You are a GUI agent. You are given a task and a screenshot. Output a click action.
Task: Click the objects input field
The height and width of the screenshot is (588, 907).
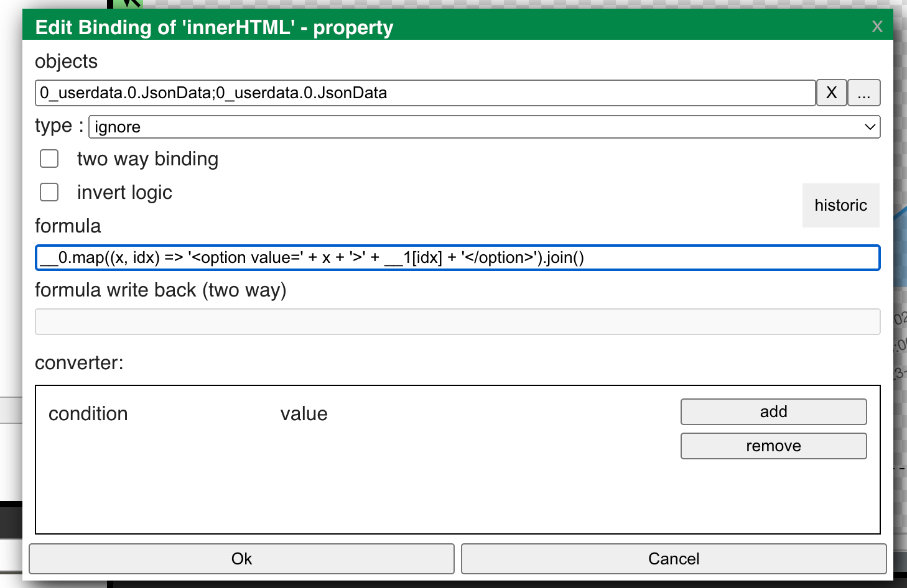[425, 93]
